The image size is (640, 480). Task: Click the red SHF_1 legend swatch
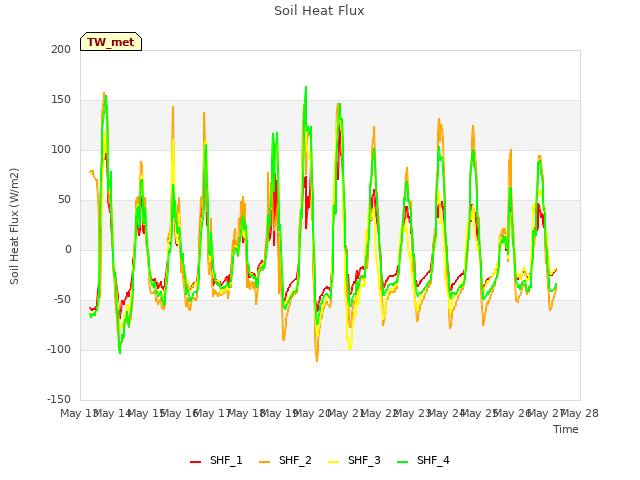(196, 462)
